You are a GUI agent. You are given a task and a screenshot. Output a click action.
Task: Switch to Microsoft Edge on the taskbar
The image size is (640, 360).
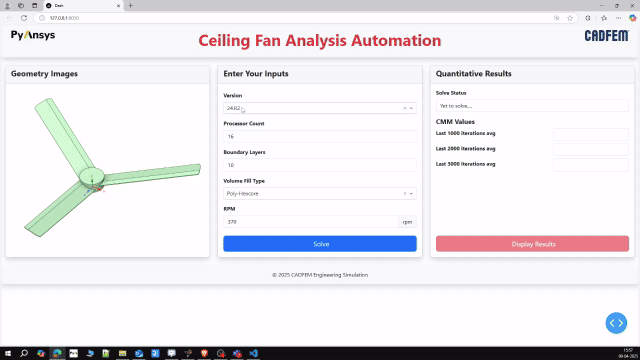coord(57,353)
